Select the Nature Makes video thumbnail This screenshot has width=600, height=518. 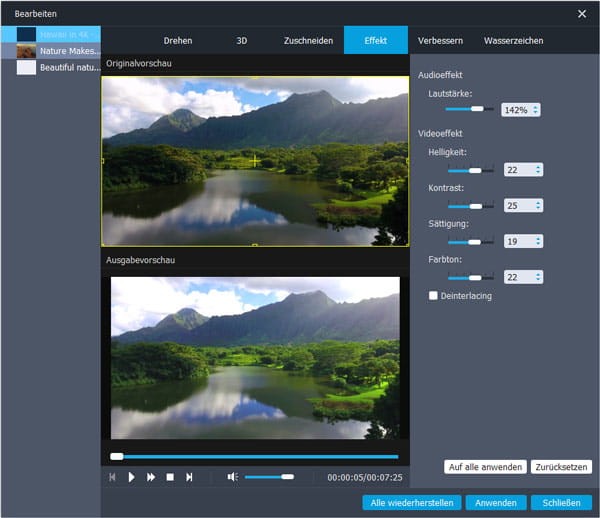tap(27, 50)
